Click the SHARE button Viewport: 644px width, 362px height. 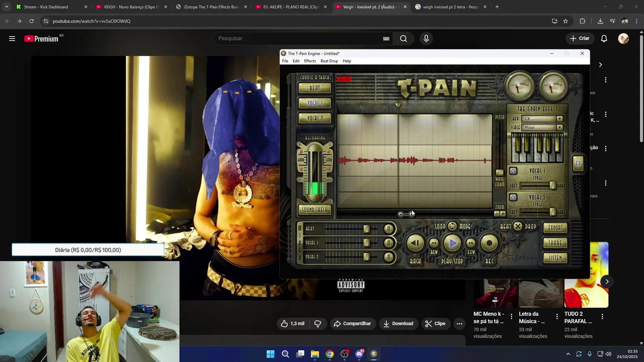coord(555,243)
